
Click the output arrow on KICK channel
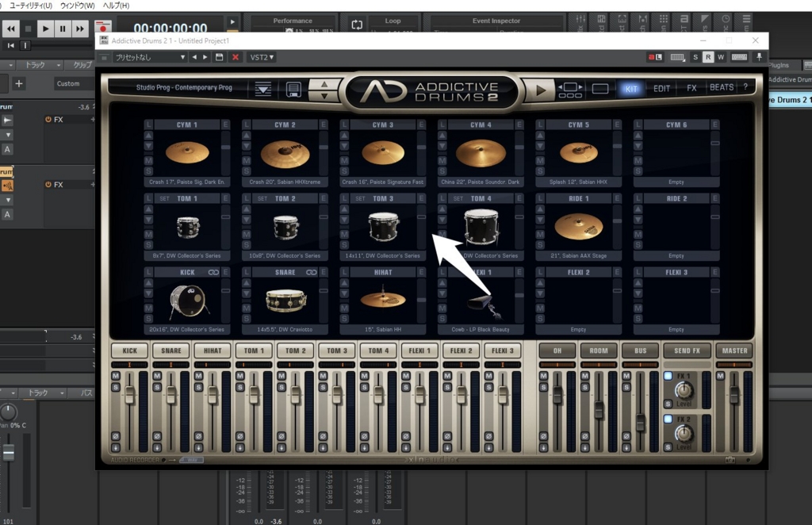pos(116,447)
